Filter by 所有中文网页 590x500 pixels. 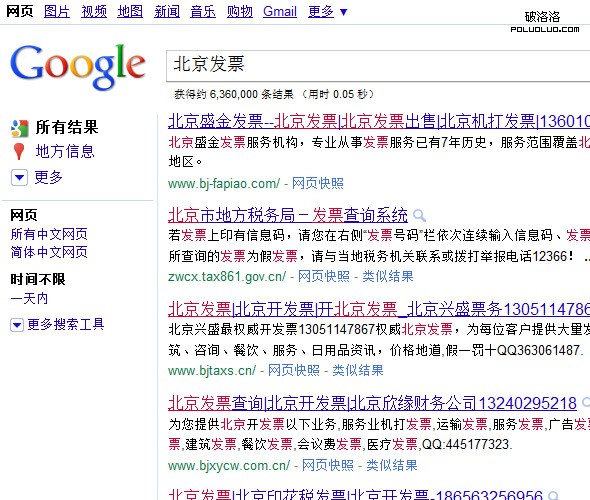pos(49,234)
